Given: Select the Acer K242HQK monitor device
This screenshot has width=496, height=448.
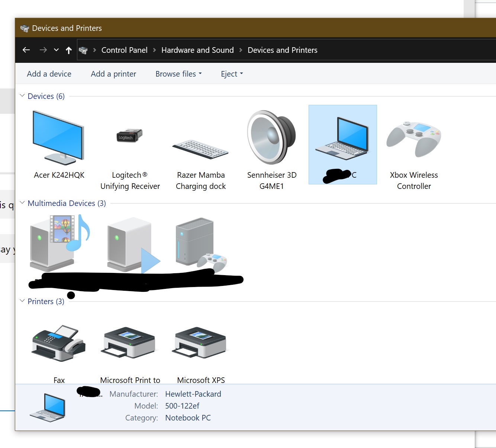Looking at the screenshot, I should [x=59, y=145].
